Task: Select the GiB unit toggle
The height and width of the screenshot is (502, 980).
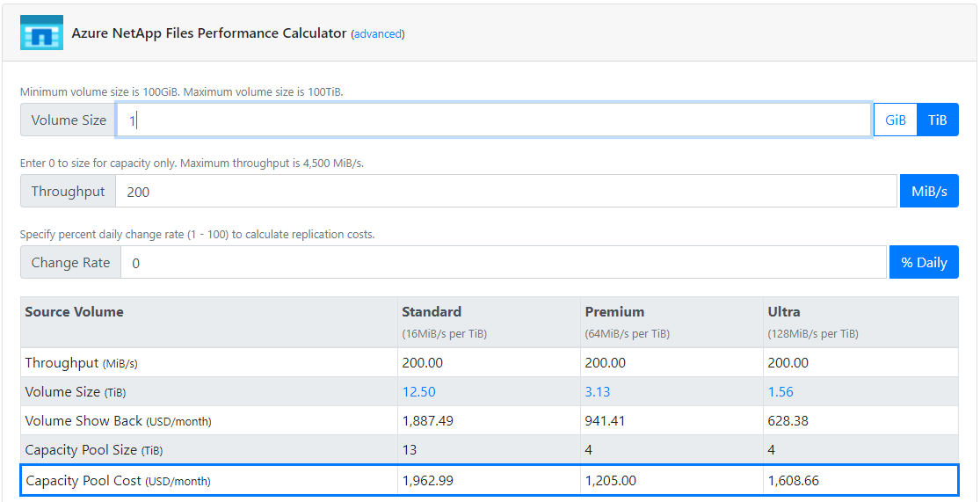Action: (x=895, y=120)
